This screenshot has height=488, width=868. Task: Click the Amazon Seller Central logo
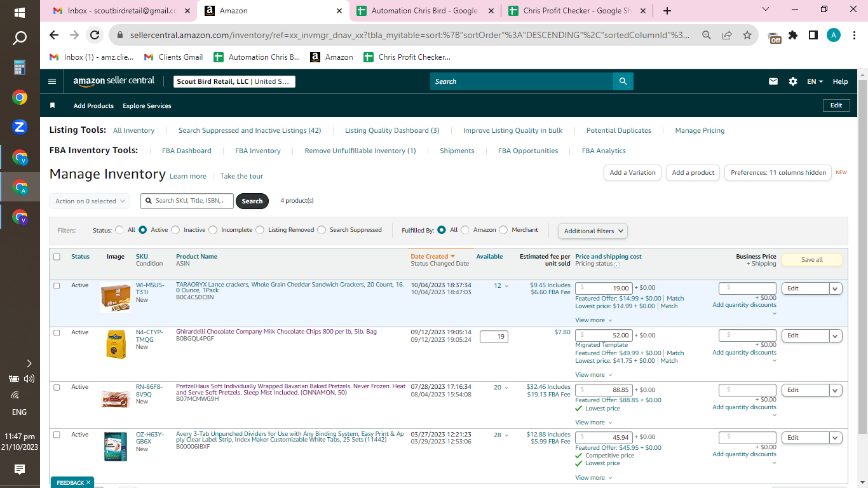pos(114,81)
